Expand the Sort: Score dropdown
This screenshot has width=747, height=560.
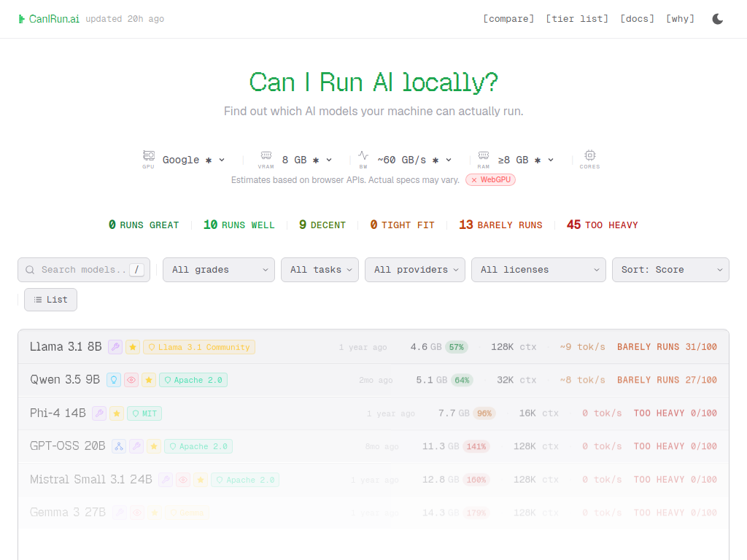point(670,270)
